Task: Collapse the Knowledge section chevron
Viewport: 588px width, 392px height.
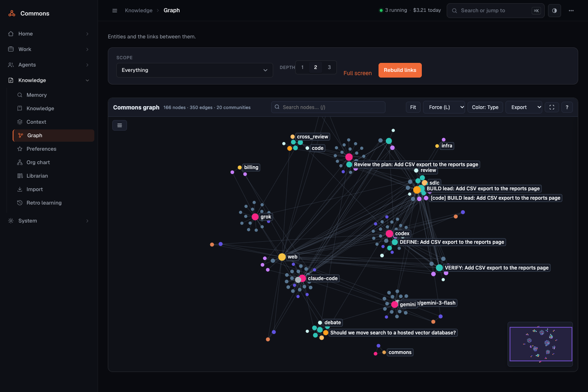Action: pos(87,80)
